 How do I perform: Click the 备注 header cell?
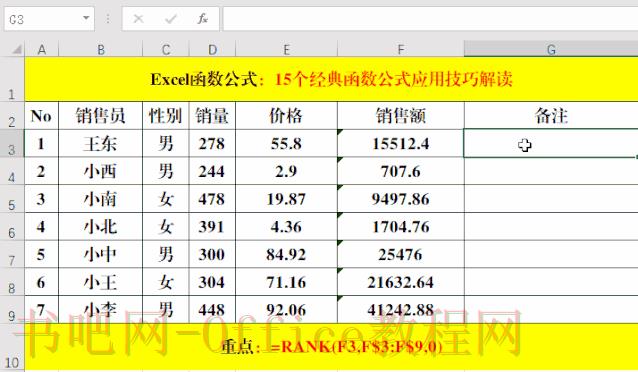(551, 116)
